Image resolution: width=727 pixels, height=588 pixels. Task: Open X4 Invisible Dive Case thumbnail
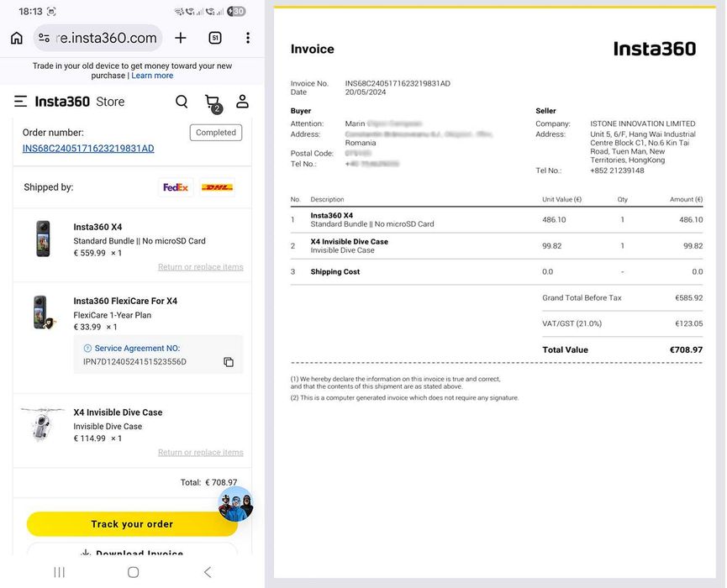pos(43,424)
